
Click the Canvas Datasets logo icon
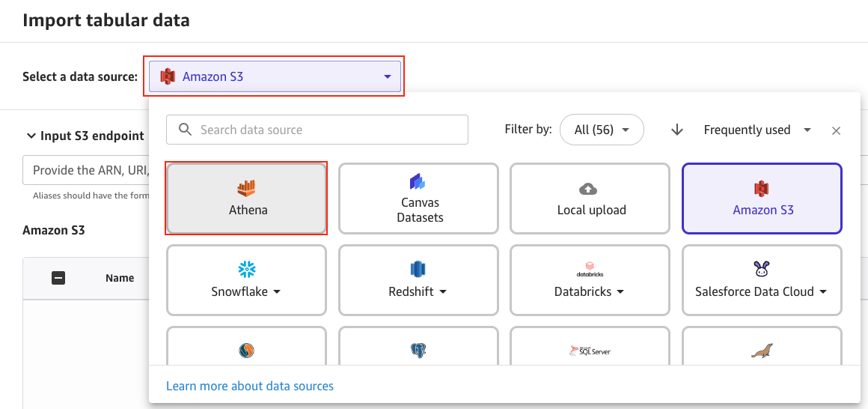coord(416,182)
